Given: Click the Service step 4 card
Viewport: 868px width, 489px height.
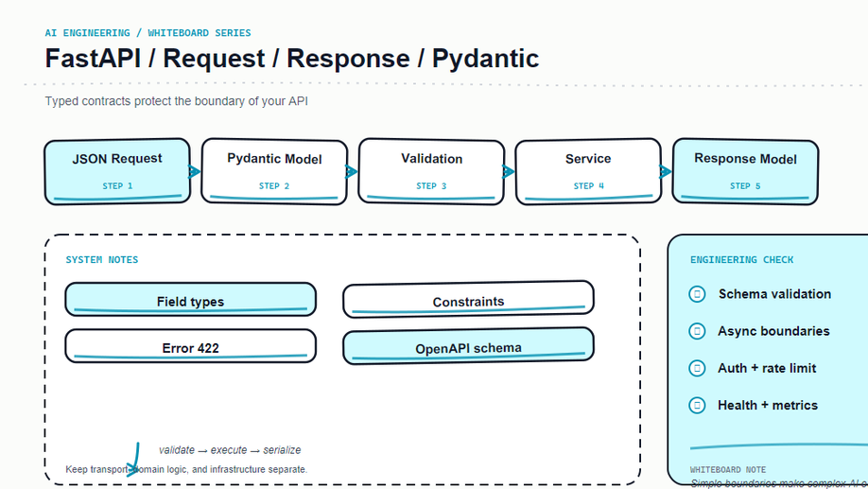Looking at the screenshot, I should (588, 172).
